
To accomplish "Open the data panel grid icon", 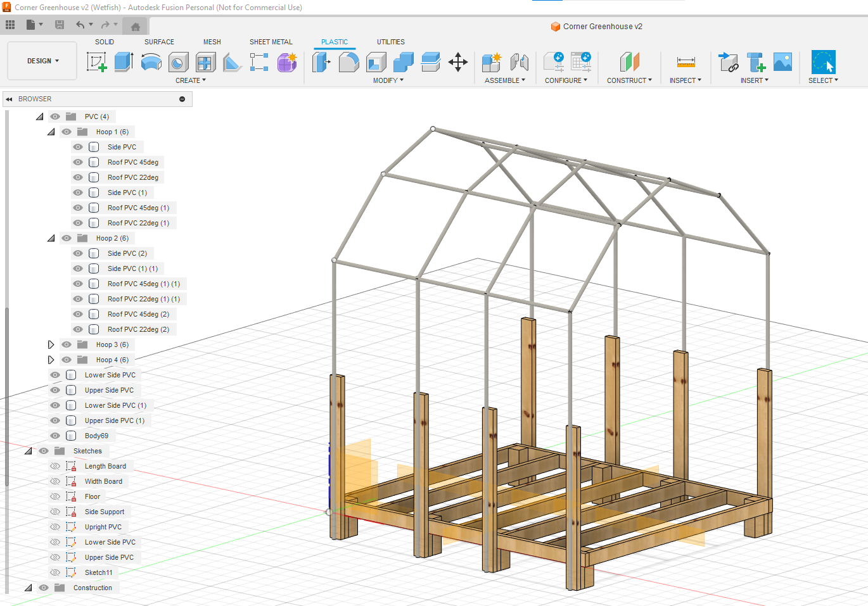I will 10,25.
